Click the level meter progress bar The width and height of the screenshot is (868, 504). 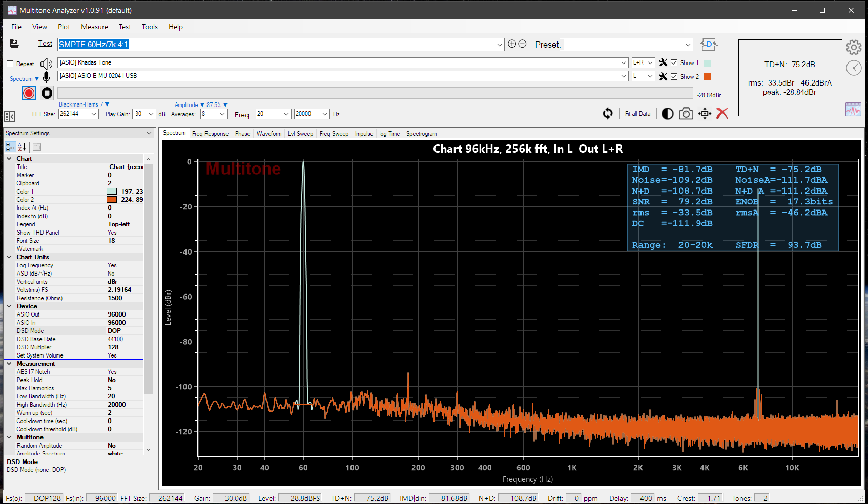375,93
